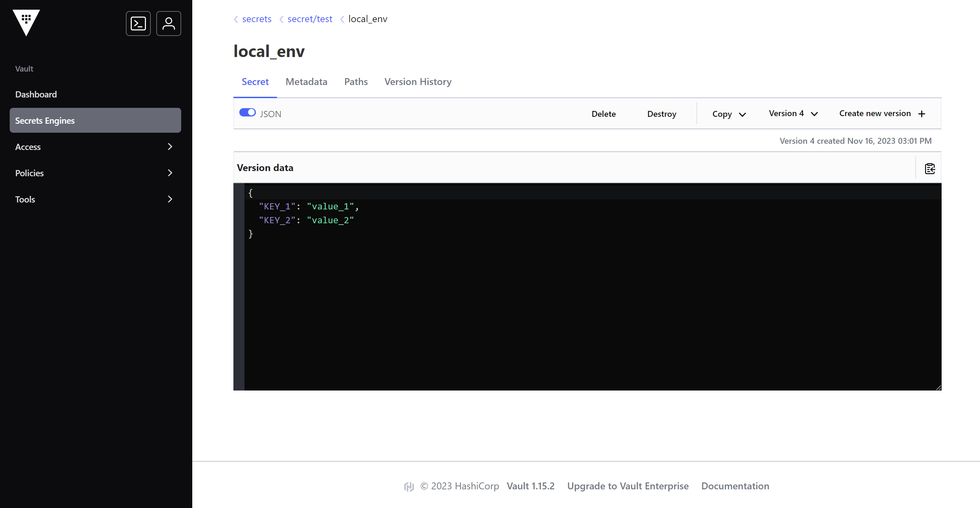Switch to the Version History tab

[x=418, y=82]
